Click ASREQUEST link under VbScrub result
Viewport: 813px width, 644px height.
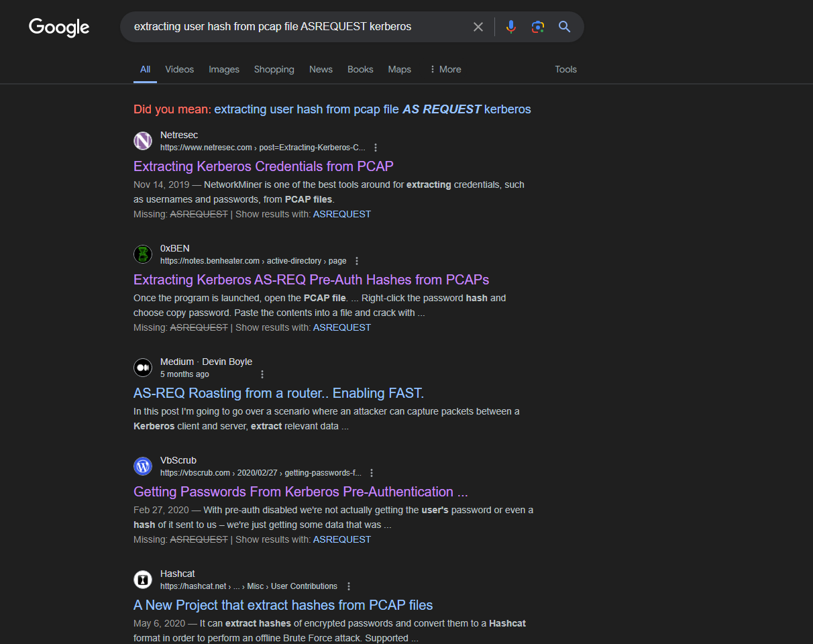pos(342,539)
